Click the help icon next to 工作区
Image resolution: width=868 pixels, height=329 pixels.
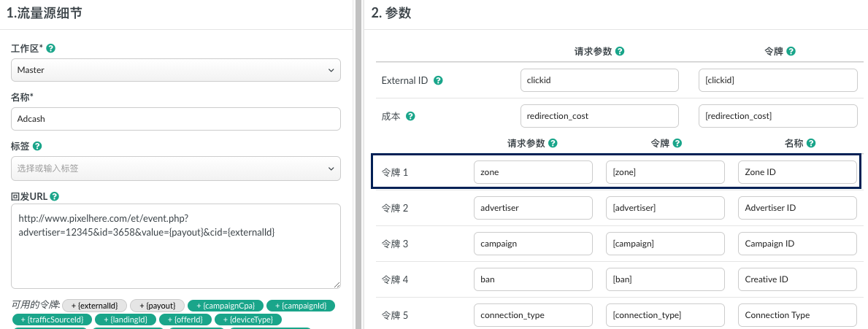(x=50, y=49)
